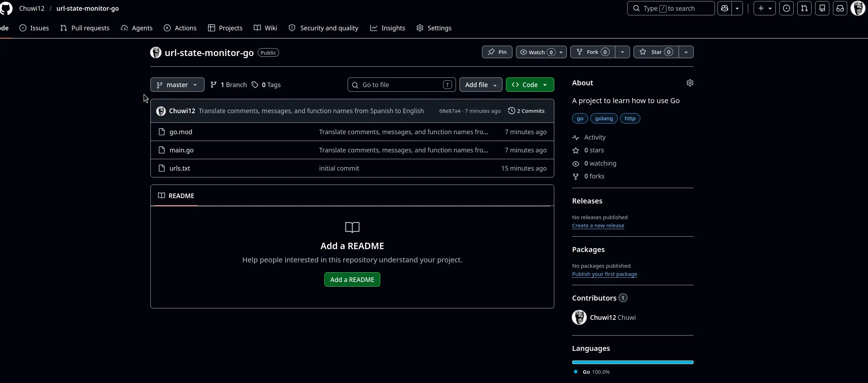The height and width of the screenshot is (383, 868).
Task: Click the green Add a README button
Action: (352, 279)
